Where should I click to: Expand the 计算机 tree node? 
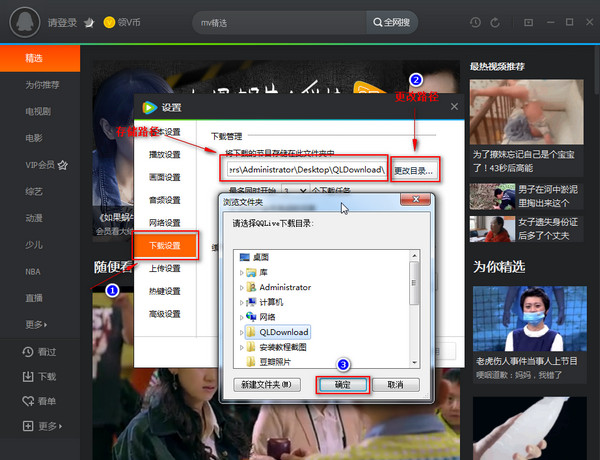pos(241,302)
